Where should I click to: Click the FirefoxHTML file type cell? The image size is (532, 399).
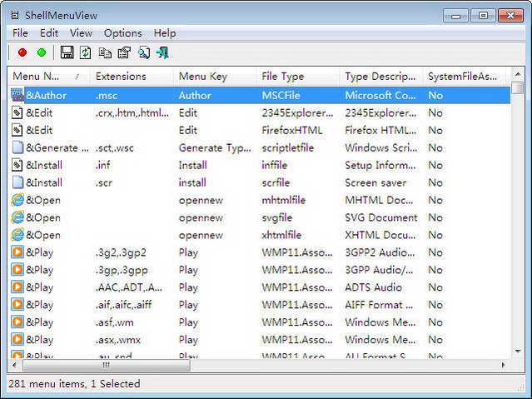[291, 130]
